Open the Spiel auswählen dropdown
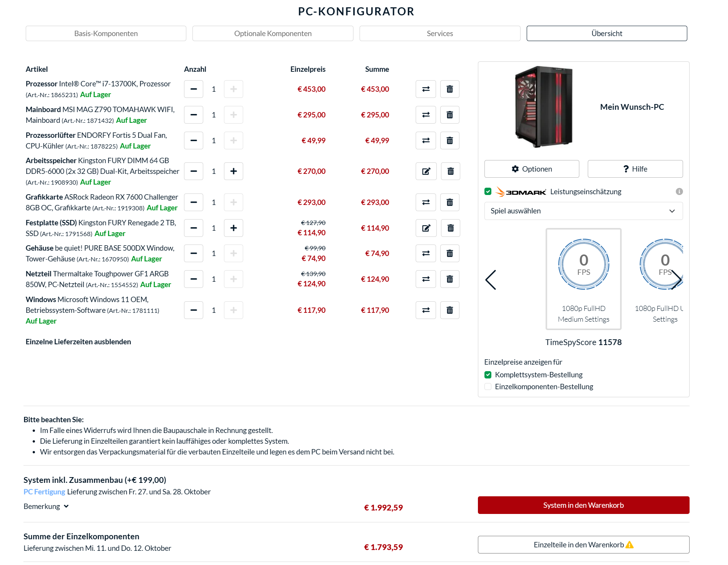This screenshot has height=565, width=728. [584, 211]
